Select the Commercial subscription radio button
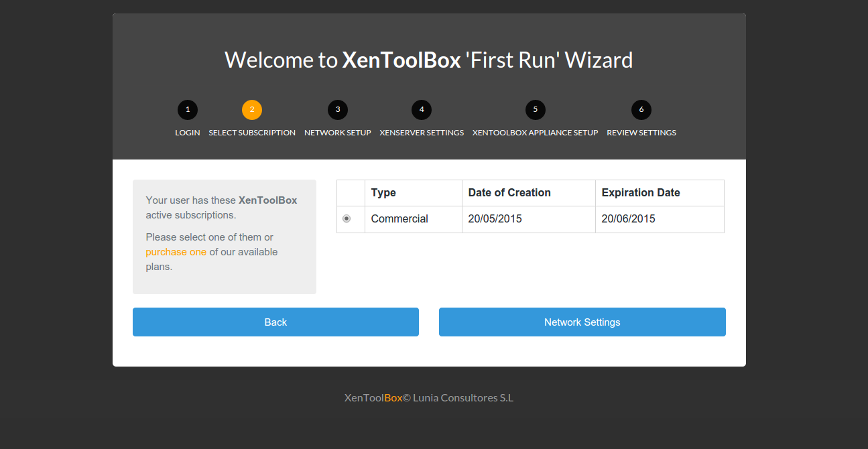This screenshot has height=449, width=868. point(347,218)
